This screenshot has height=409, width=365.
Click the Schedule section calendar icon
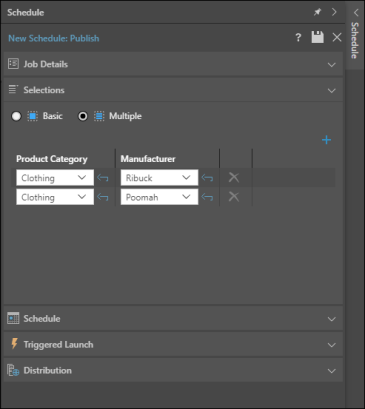[x=13, y=318]
